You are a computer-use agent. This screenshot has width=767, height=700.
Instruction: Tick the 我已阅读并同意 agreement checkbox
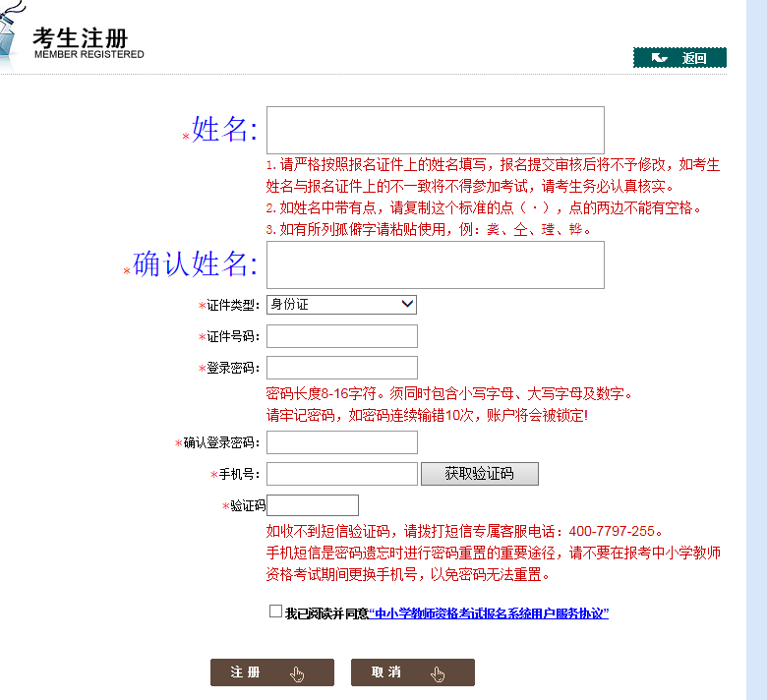pos(275,612)
